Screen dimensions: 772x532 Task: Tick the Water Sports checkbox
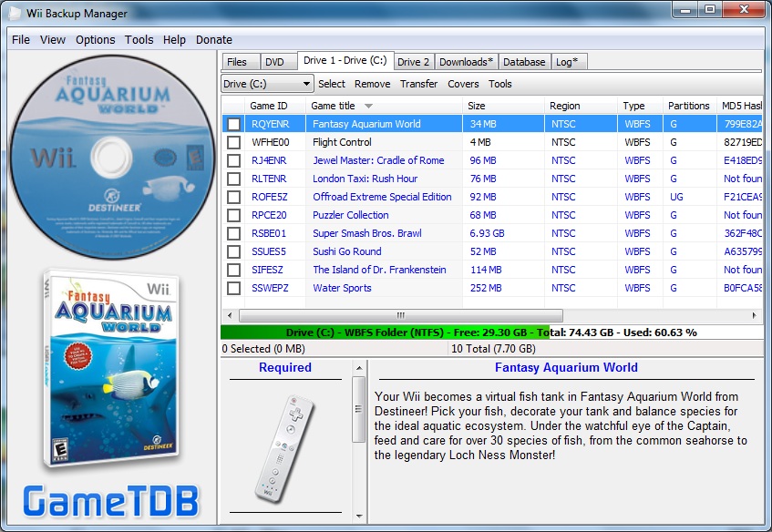[x=233, y=288]
